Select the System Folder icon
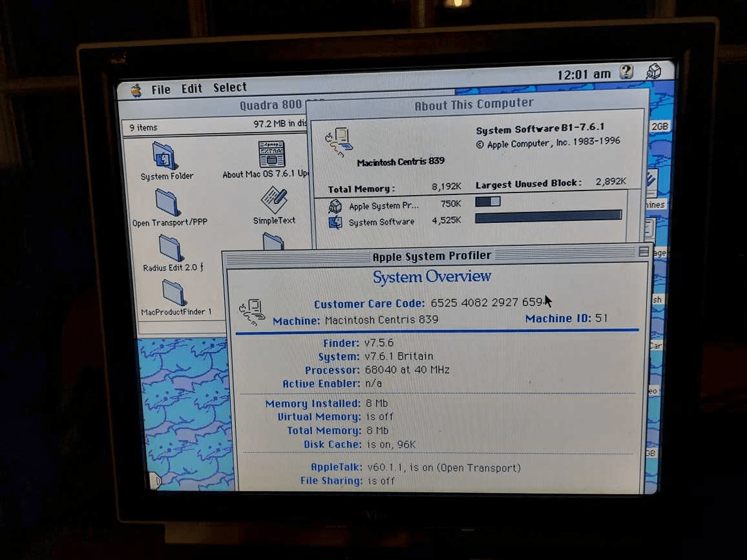The image size is (747, 560). [x=164, y=157]
